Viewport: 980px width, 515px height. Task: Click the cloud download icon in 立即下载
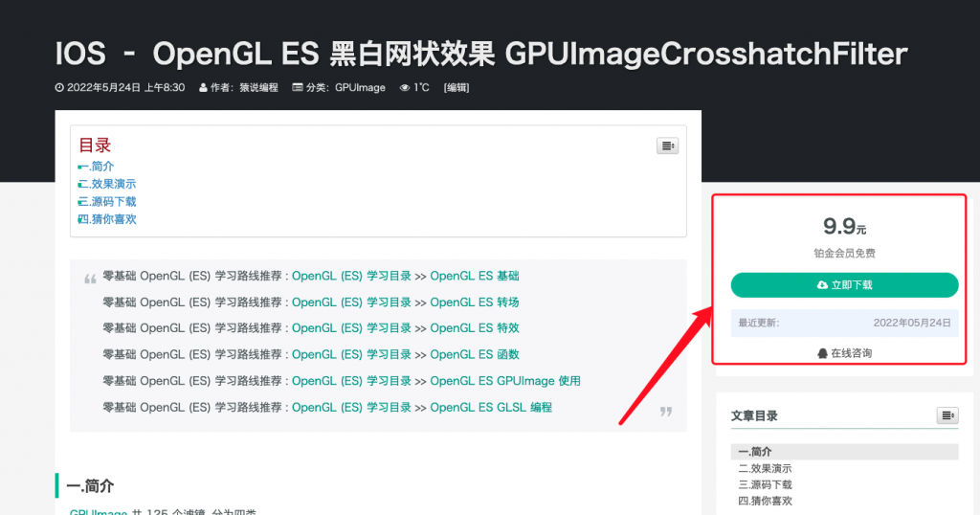[822, 285]
